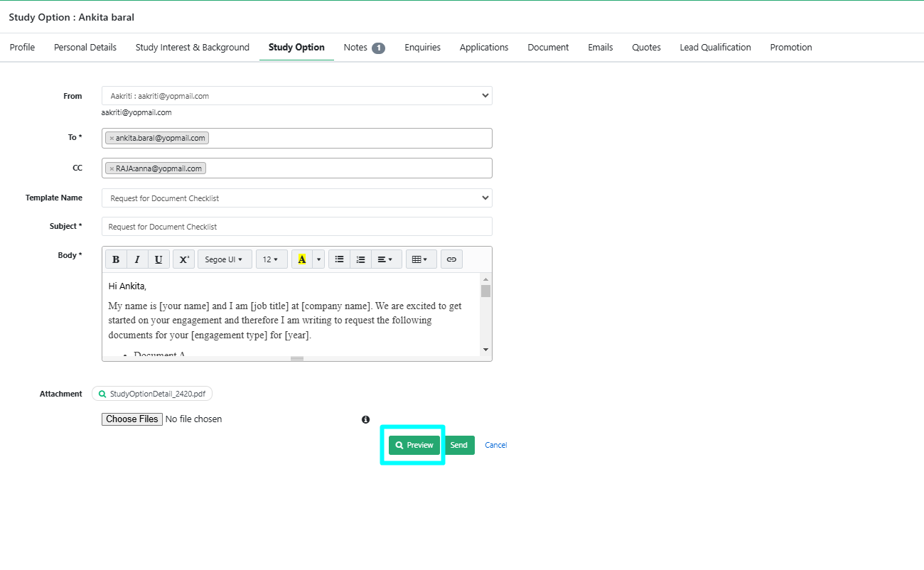
Task: Click the 'No file chosen' text
Action: pyautogui.click(x=193, y=419)
